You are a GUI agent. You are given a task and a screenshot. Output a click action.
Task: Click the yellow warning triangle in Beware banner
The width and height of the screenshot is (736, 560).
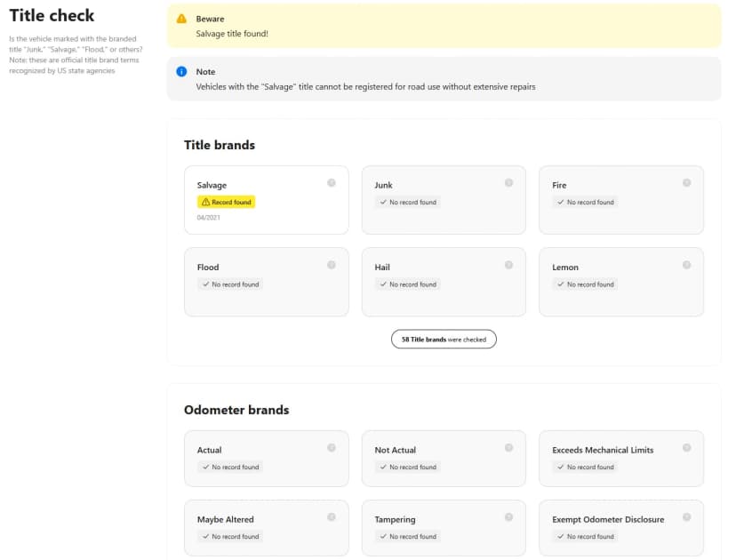(181, 19)
